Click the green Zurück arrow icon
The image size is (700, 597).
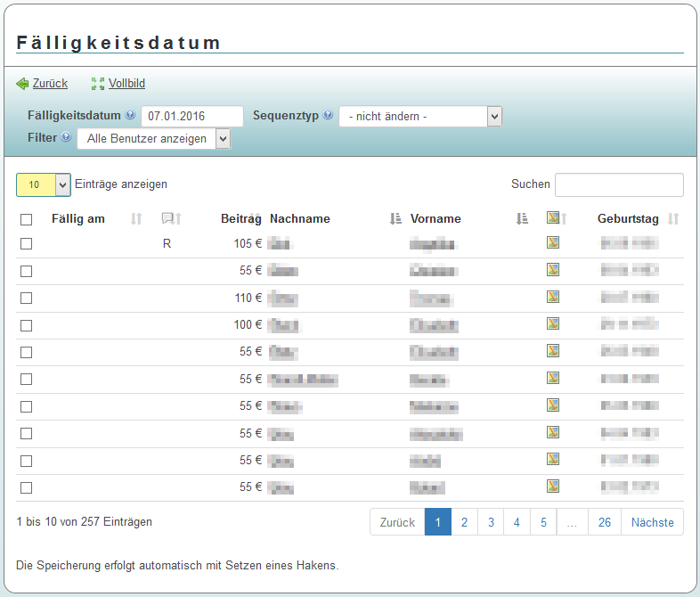click(x=22, y=84)
